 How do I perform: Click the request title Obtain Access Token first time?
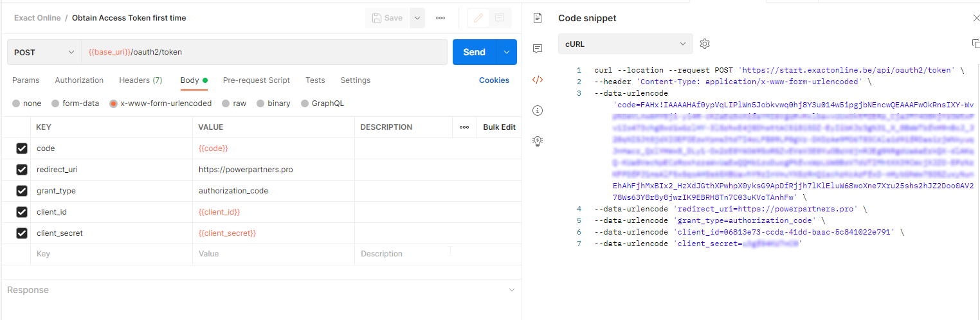click(x=129, y=18)
